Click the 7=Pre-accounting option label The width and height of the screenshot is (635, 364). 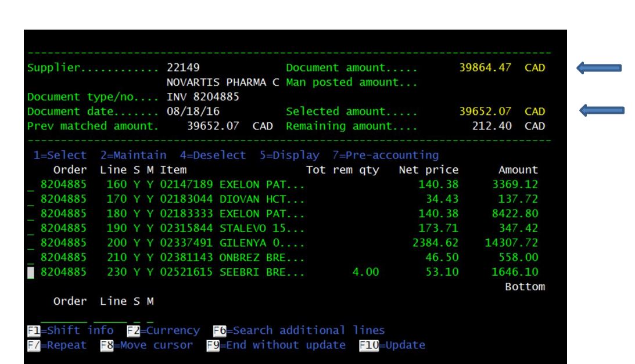tap(386, 156)
